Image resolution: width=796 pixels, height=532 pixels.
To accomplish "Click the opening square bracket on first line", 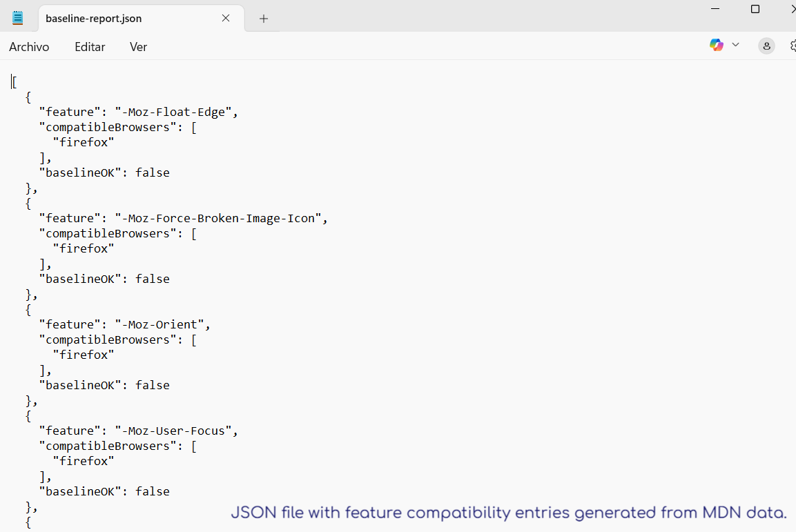I will pos(14,81).
